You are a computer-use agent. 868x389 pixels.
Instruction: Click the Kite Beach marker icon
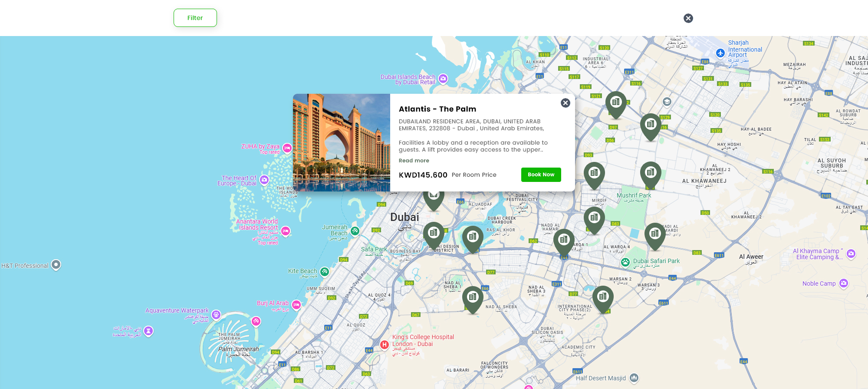point(324,272)
